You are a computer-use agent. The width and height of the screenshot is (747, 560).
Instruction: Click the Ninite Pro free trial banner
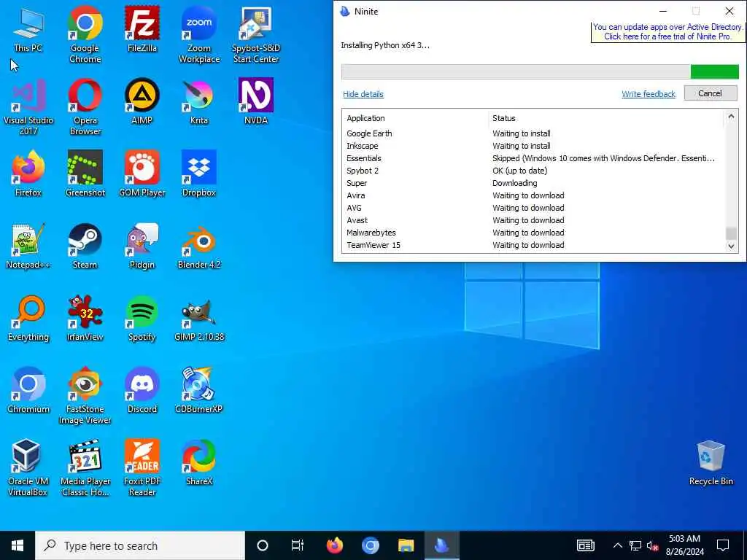(668, 32)
